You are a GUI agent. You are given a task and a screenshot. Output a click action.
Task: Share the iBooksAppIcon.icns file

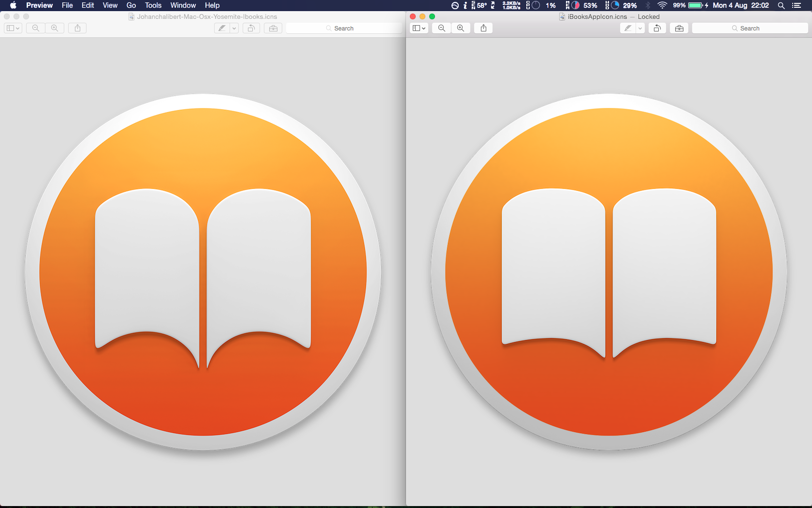pos(483,28)
